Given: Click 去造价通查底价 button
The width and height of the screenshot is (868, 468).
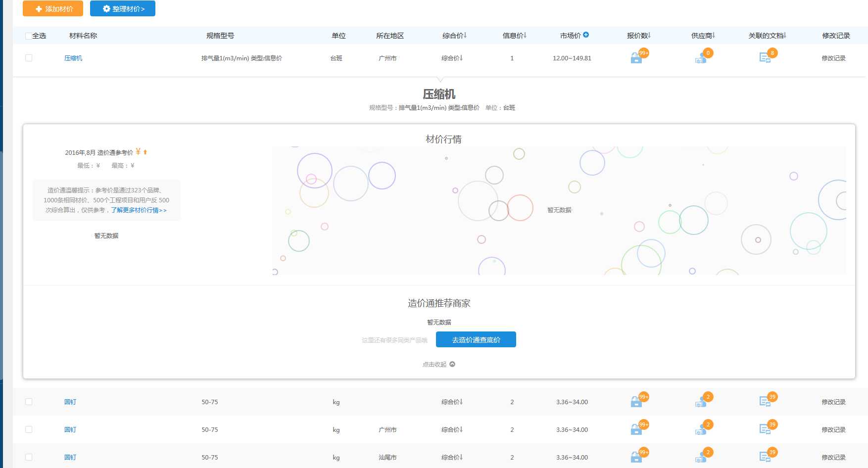Looking at the screenshot, I should coord(476,339).
